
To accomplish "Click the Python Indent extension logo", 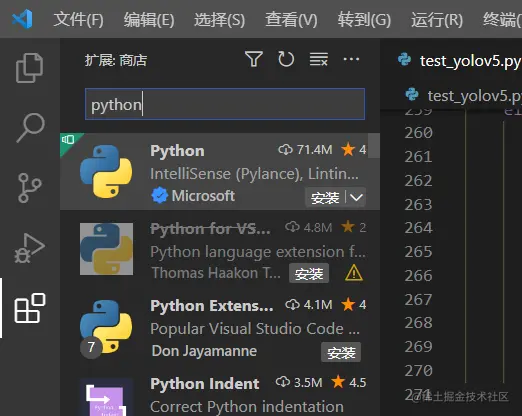I will [x=106, y=398].
